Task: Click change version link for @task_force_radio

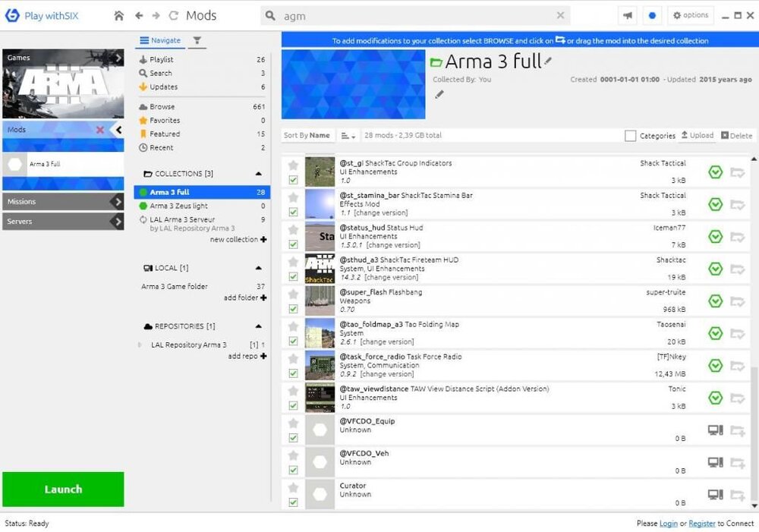Action: click(x=387, y=374)
